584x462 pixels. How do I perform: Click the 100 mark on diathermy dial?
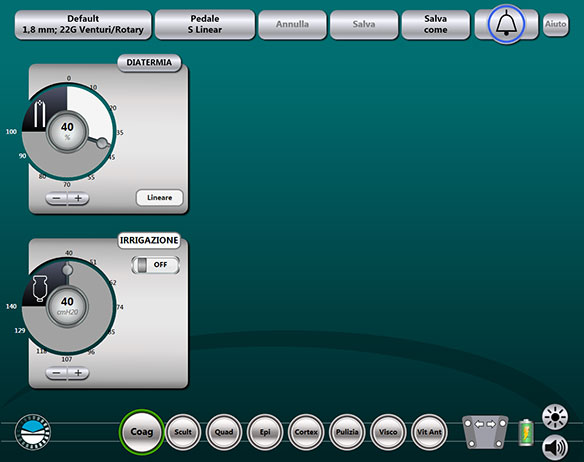(x=11, y=132)
